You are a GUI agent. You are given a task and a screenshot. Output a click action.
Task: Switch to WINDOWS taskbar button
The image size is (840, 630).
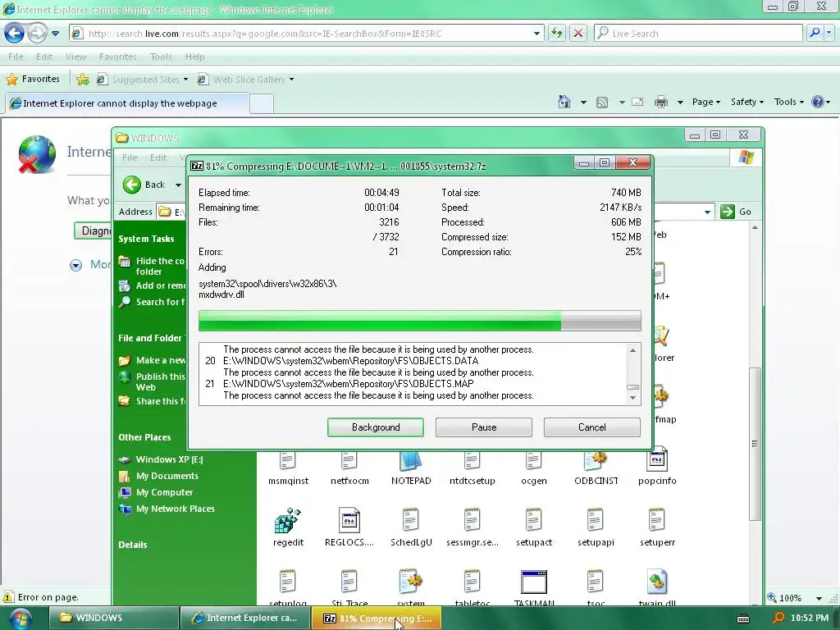pyautogui.click(x=113, y=618)
